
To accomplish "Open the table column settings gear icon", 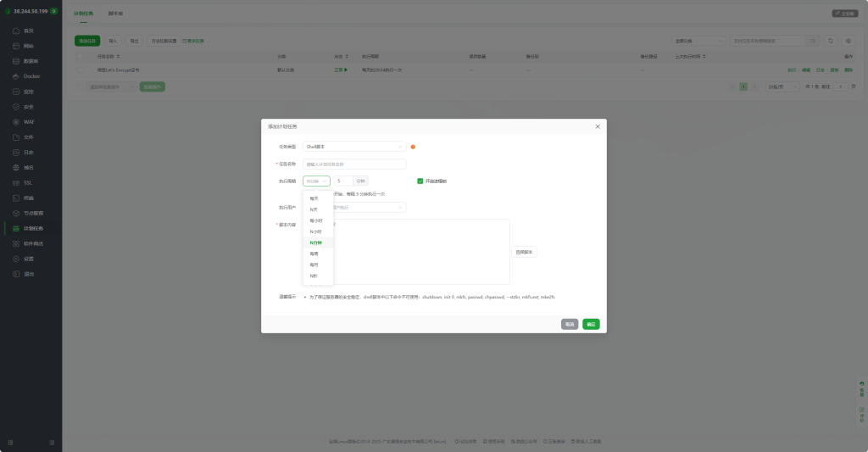I will click(x=848, y=41).
